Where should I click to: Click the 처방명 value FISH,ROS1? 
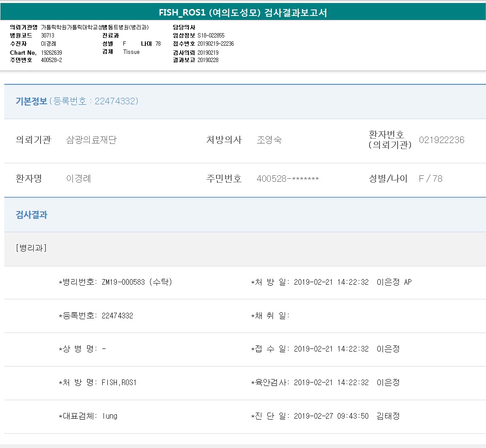[119, 383]
